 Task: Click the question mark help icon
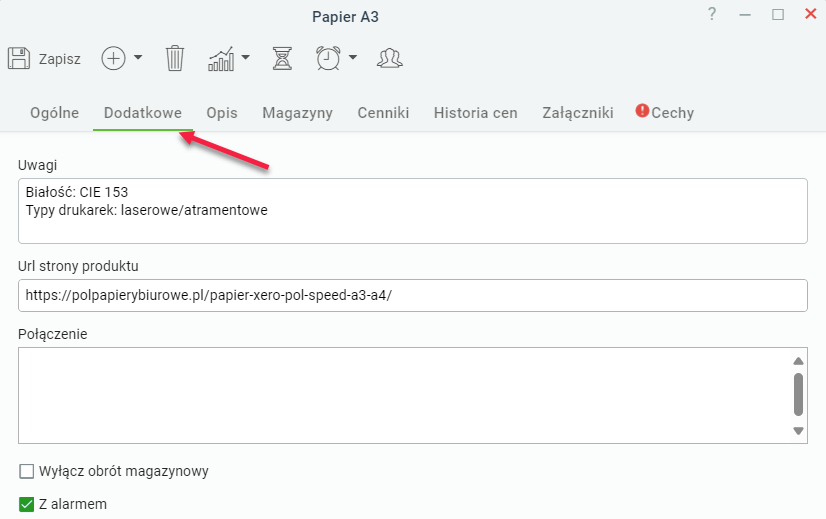click(712, 14)
